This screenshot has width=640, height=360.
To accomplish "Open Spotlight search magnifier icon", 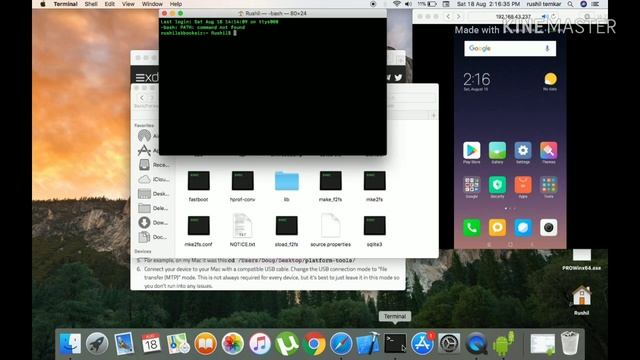I will point(570,4).
